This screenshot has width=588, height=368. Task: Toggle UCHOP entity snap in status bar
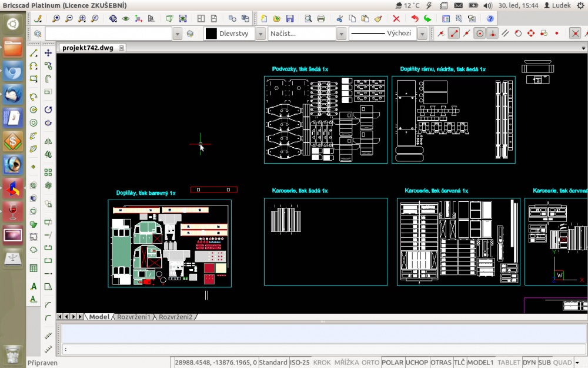417,362
